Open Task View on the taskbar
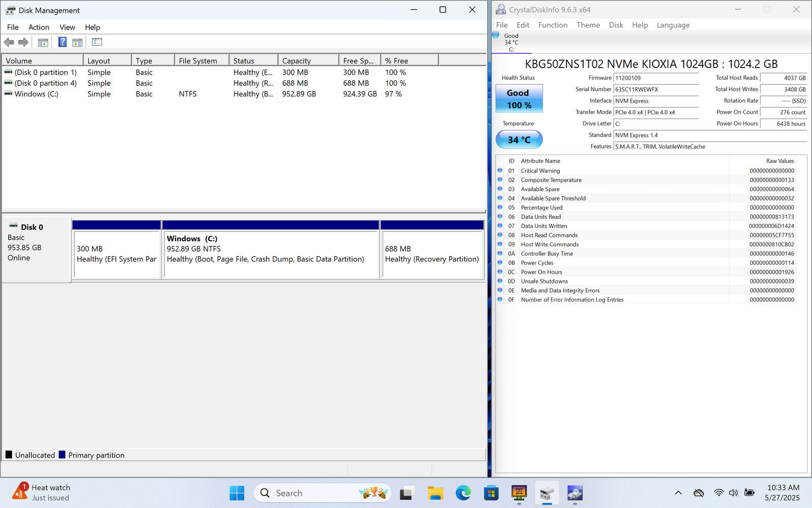 [x=406, y=493]
